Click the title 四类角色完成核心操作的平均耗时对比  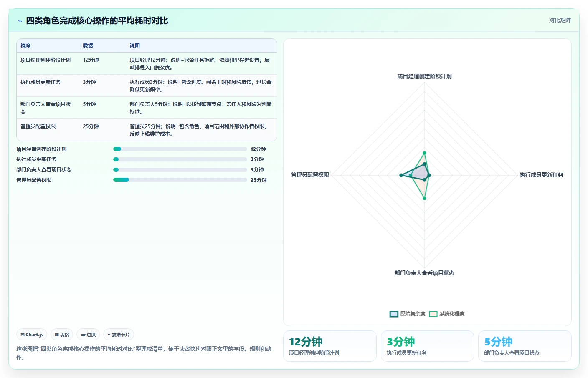[97, 21]
